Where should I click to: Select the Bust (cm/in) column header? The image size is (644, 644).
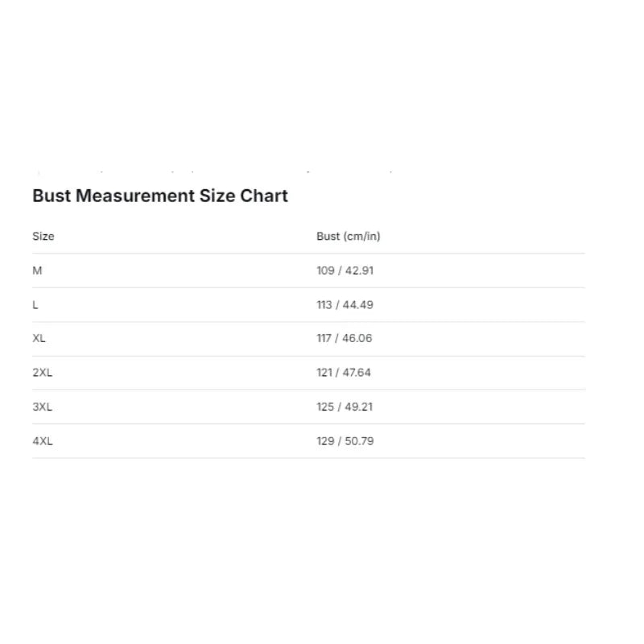click(349, 236)
